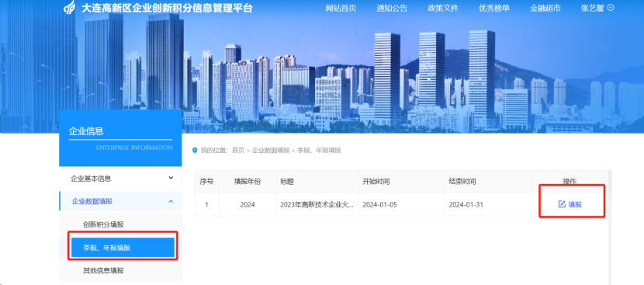Image resolution: width=644 pixels, height=285 pixels.
Task: Open 通知公告 in the top navigation
Action: [x=392, y=9]
